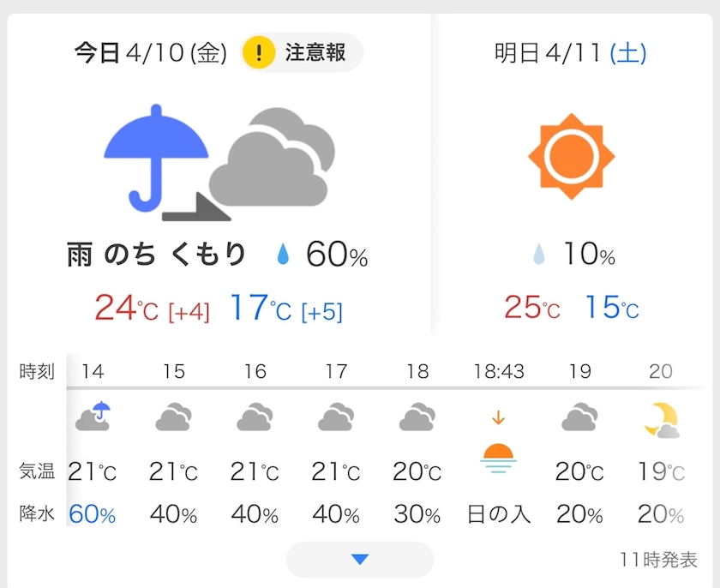This screenshot has height=588, width=720.
Task: Click the moon and cloud icon at 20
Action: [x=662, y=420]
